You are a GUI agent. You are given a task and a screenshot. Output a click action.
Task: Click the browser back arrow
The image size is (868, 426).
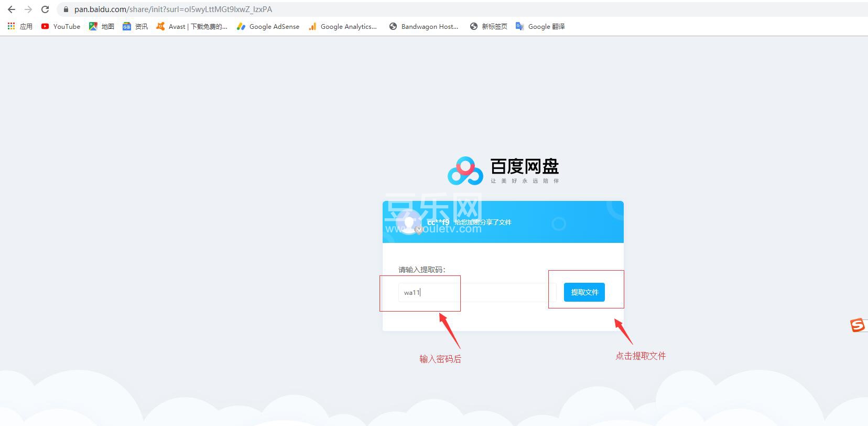12,9
